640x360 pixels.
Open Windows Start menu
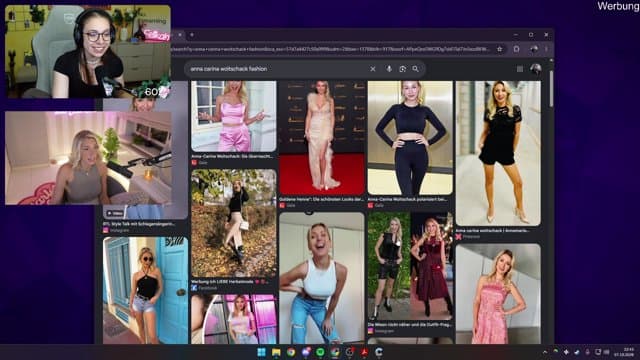[262, 352]
